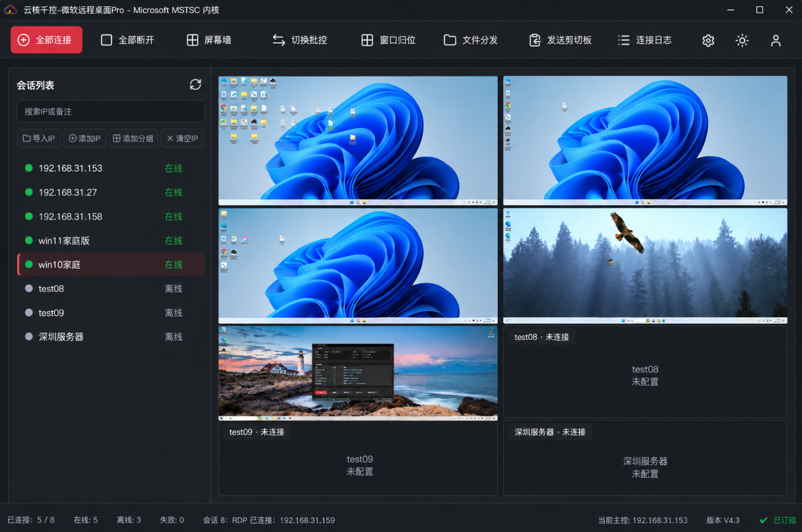
Task: Open the 连接日志 connection log
Action: click(x=645, y=40)
